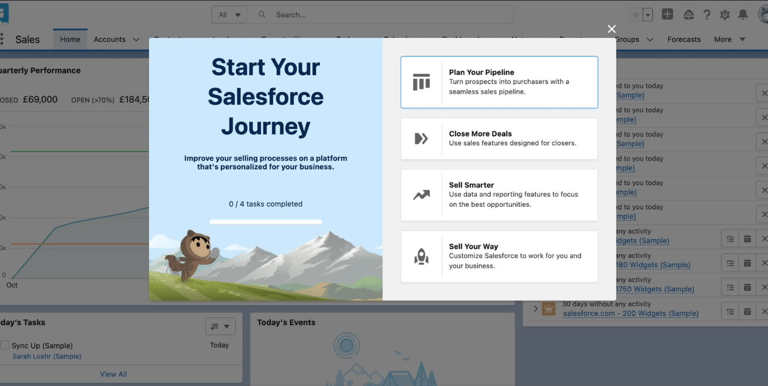Click new task icon for 1750 Widgets row
The width and height of the screenshot is (768, 386).
pyautogui.click(x=730, y=287)
